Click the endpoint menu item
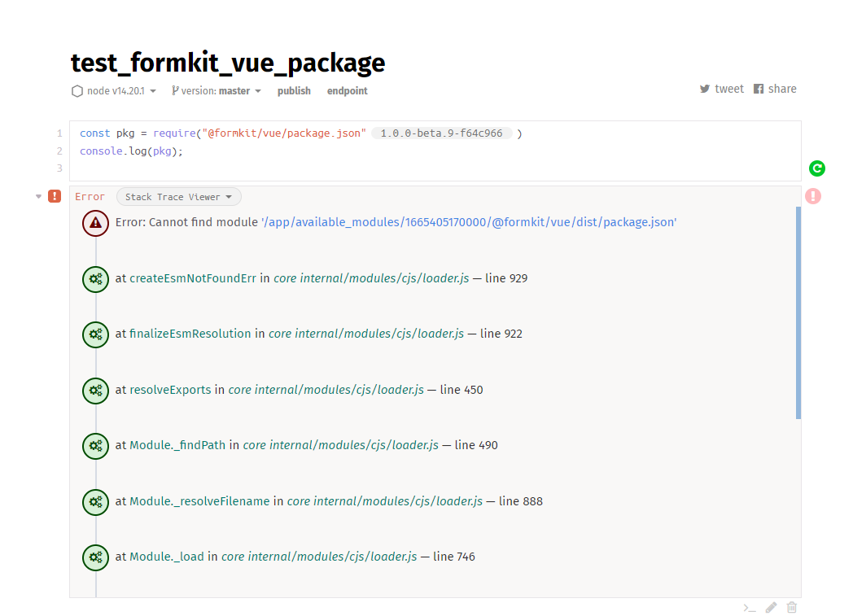 347,91
